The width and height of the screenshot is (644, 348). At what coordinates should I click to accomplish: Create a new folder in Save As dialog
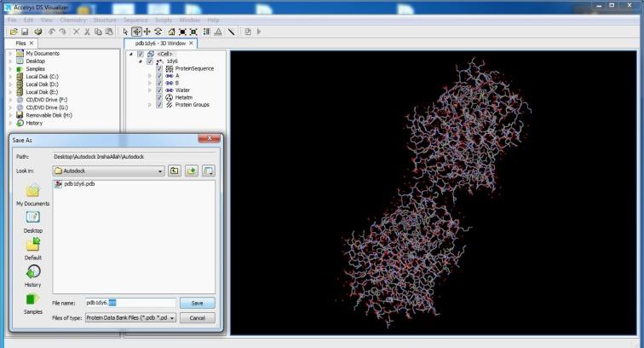click(x=191, y=171)
